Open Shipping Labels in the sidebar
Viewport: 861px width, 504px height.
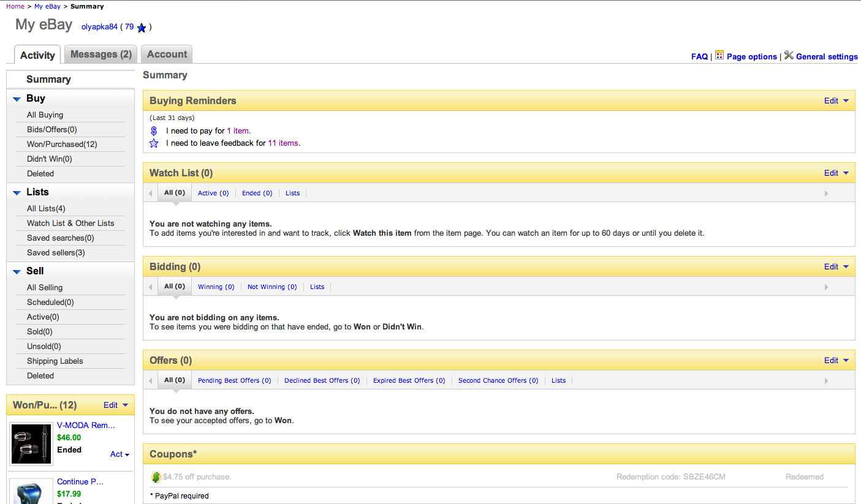pos(55,361)
